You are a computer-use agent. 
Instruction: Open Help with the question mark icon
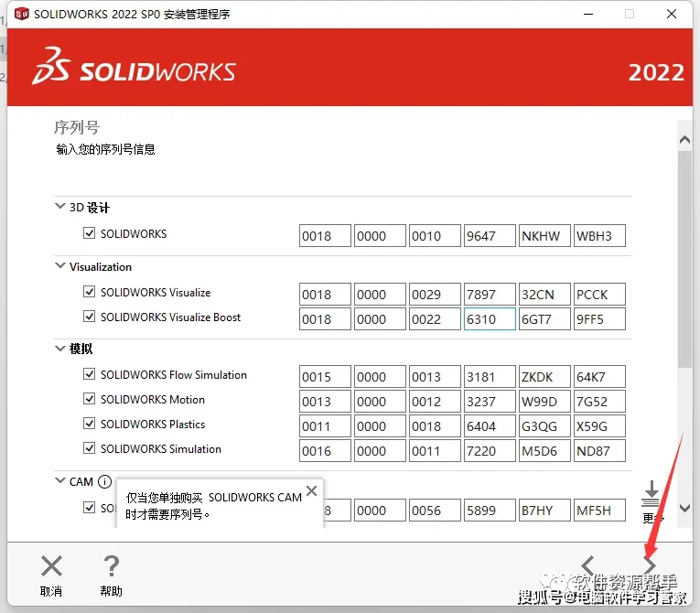tap(111, 566)
